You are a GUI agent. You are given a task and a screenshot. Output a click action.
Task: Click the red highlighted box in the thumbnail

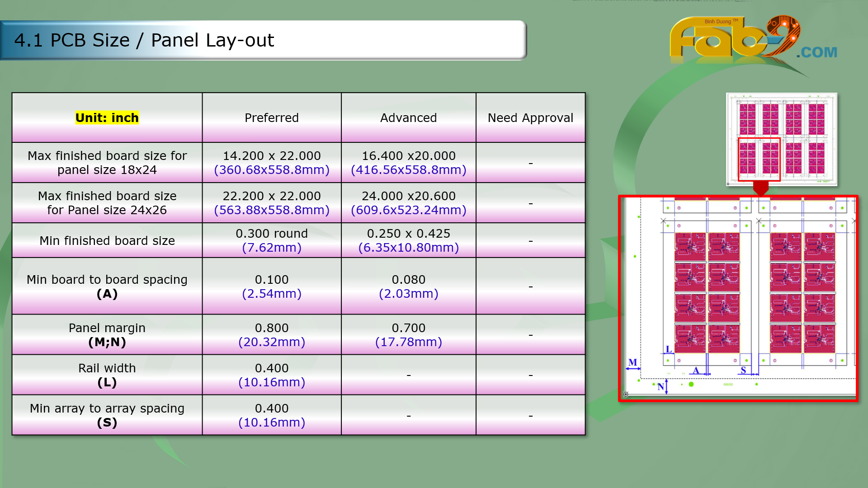[x=759, y=159]
